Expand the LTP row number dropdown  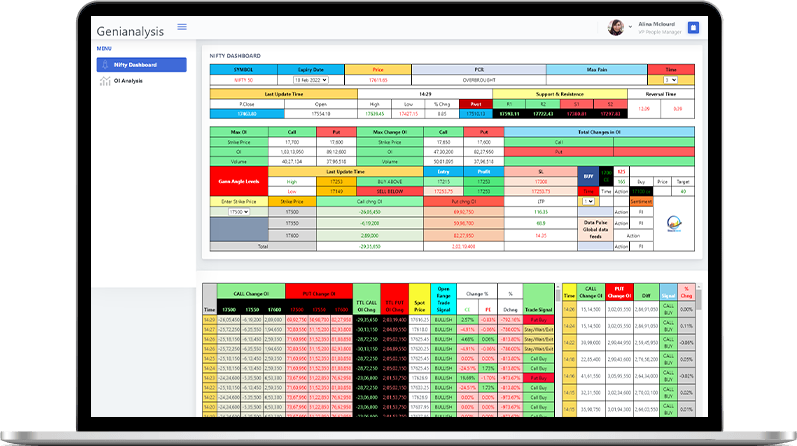[x=589, y=201]
